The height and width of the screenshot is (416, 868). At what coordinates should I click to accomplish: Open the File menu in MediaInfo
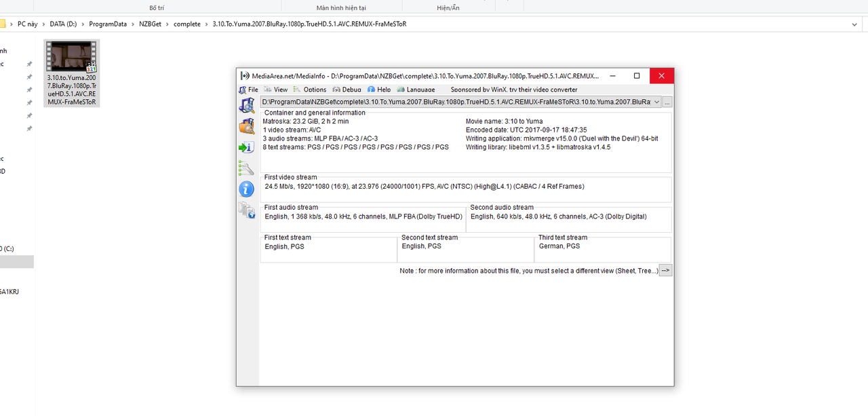coord(249,90)
